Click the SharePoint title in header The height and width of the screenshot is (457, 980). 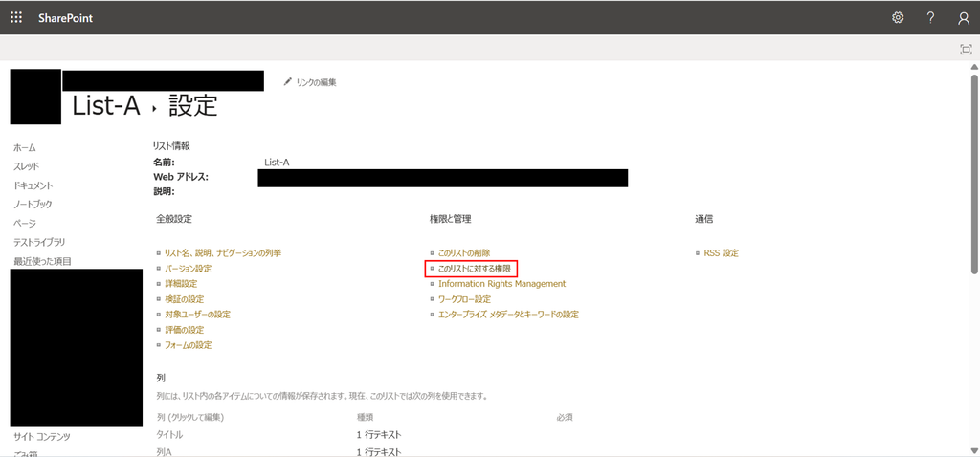pos(65,18)
